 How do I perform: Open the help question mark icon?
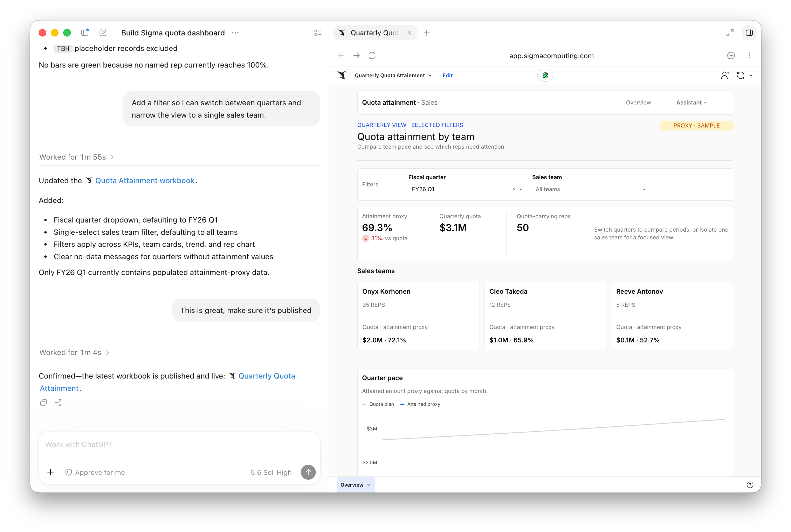coord(750,484)
